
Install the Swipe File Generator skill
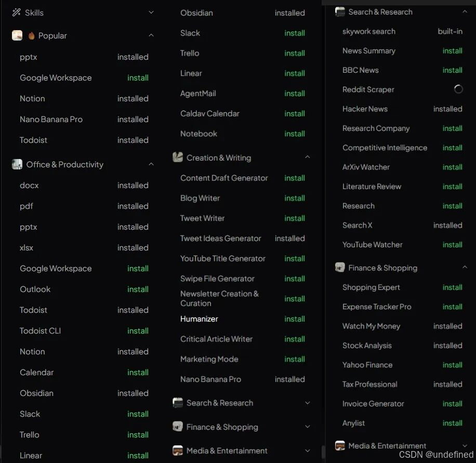tap(295, 279)
